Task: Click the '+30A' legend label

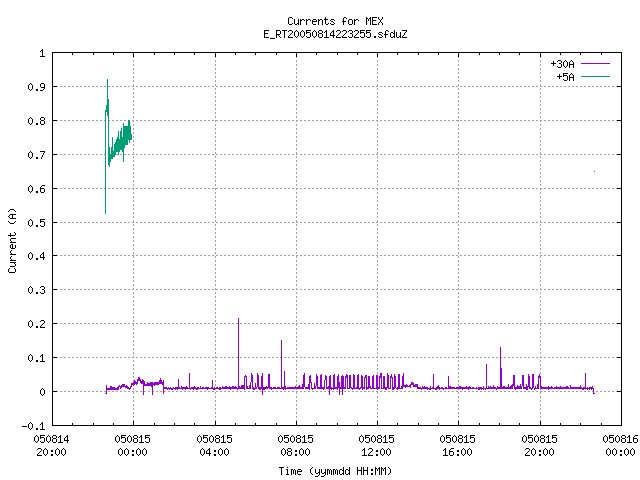Action: [562, 64]
